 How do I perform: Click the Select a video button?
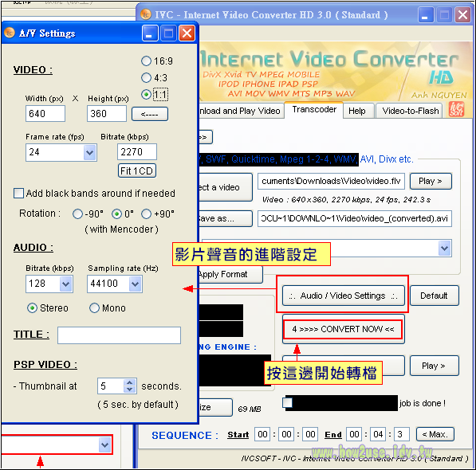coord(226,187)
